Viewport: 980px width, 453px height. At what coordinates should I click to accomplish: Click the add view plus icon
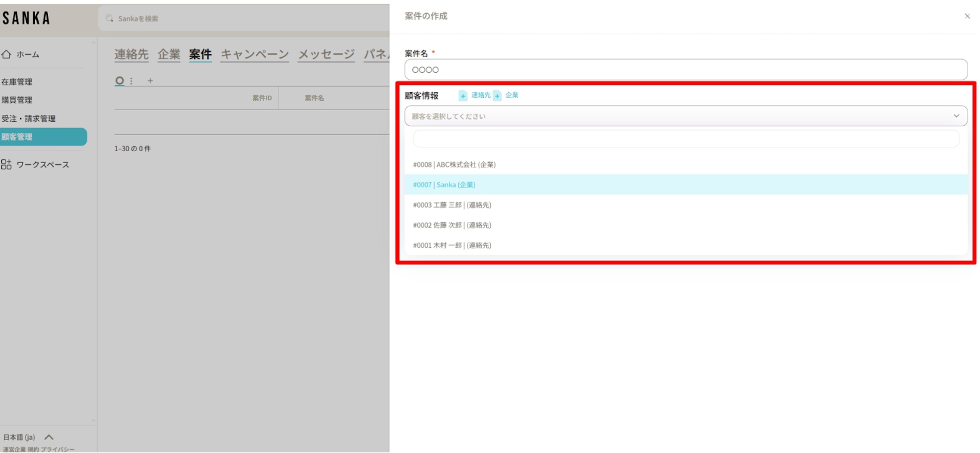(x=150, y=81)
